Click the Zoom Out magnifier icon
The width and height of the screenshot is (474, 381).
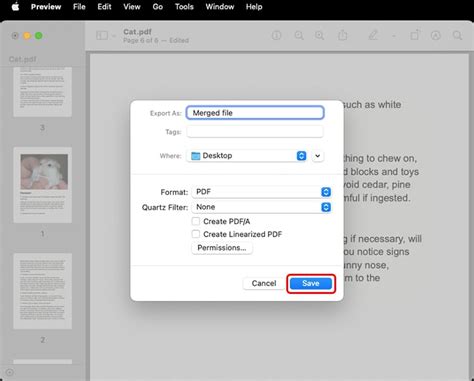(299, 35)
